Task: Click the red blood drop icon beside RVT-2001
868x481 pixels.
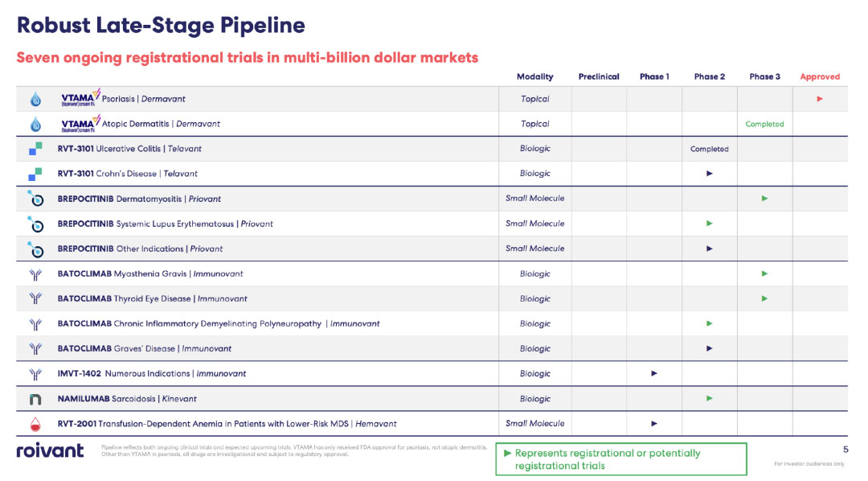Action: (x=35, y=424)
